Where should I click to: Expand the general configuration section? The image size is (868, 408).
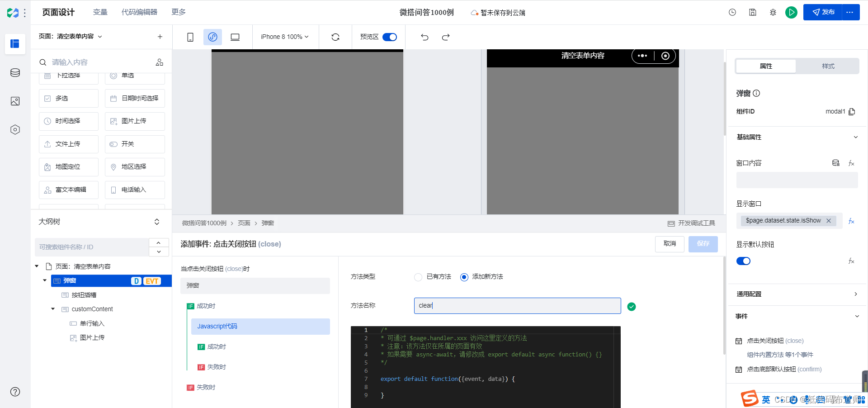(x=855, y=294)
